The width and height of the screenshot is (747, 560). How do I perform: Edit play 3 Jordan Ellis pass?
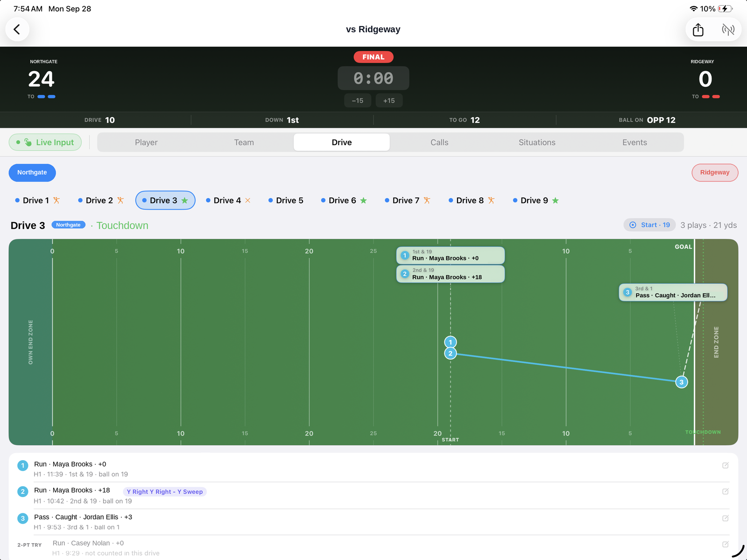[726, 518]
